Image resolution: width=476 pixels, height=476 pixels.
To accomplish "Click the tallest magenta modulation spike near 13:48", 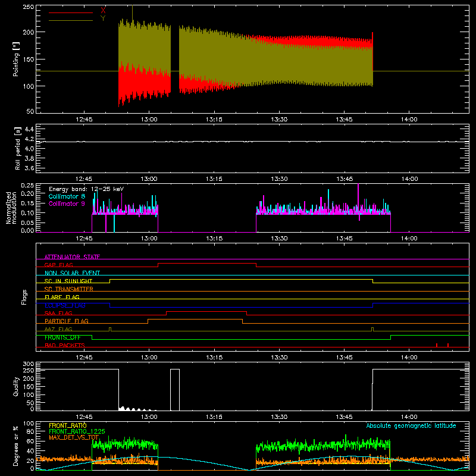I will point(358,199).
